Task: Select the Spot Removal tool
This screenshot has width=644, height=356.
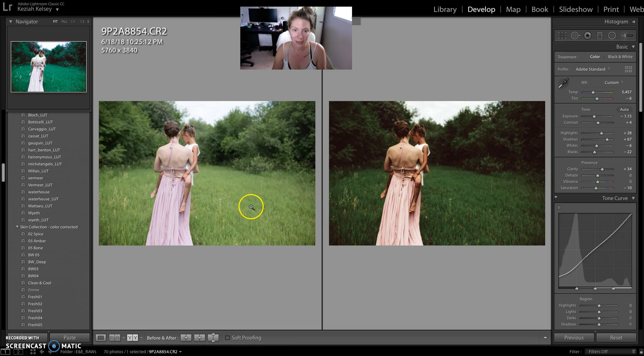Action: click(575, 35)
